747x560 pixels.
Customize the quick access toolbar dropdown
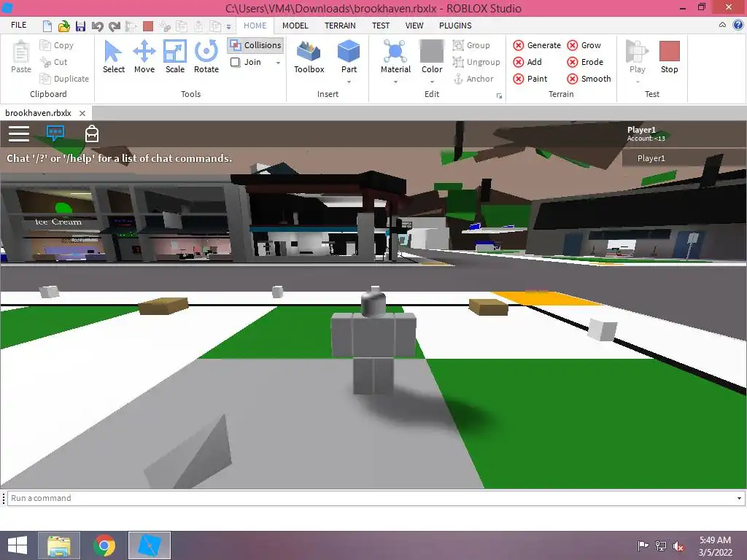pyautogui.click(x=228, y=27)
